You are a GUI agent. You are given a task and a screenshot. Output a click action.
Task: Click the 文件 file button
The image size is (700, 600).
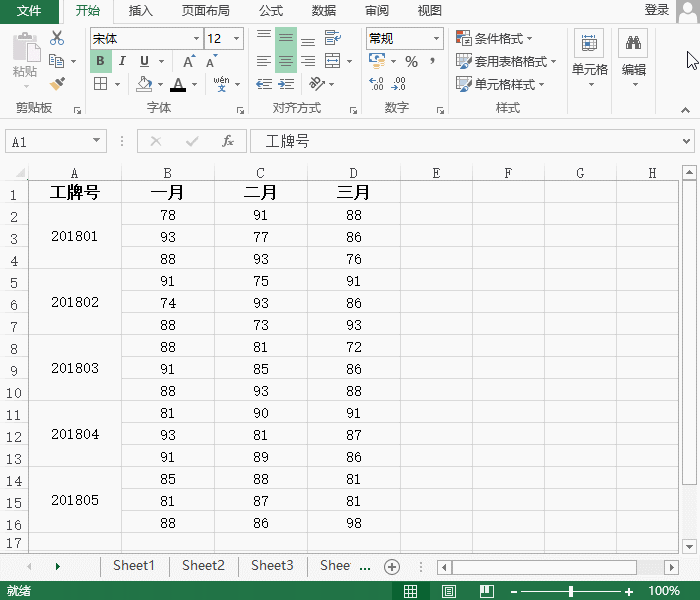pos(29,11)
